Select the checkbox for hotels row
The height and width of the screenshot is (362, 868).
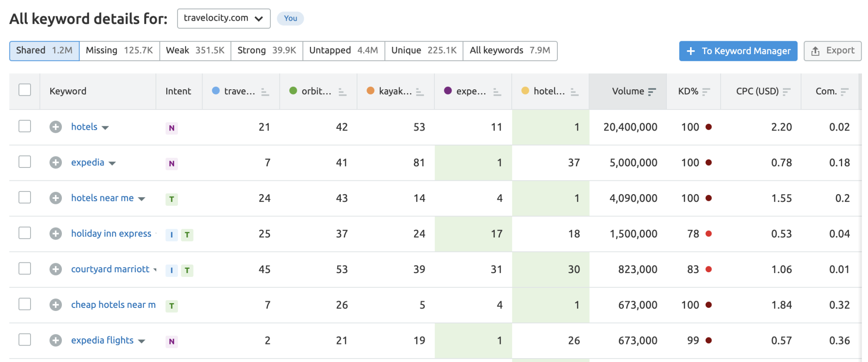25,126
